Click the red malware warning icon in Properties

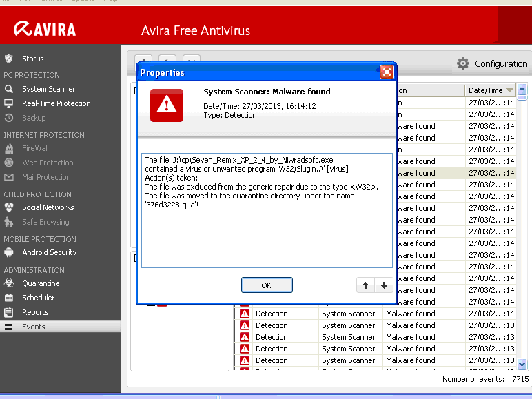pos(167,105)
